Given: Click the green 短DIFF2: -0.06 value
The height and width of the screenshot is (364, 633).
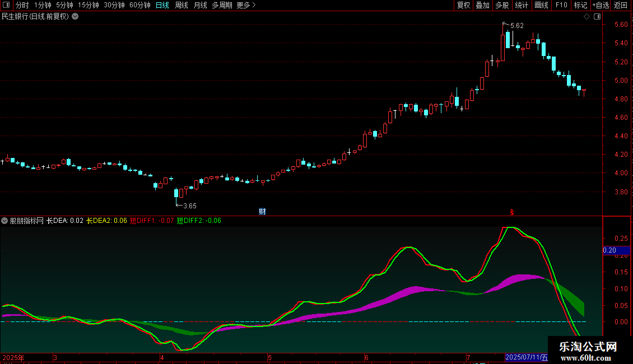Looking at the screenshot, I should (199, 221).
